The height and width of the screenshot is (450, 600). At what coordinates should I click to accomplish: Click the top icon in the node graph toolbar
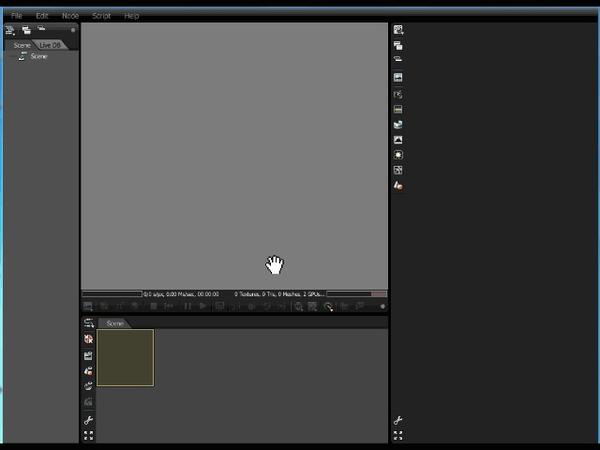[x=88, y=323]
